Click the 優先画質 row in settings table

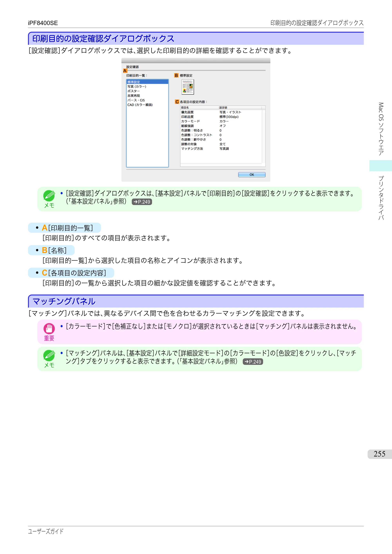point(221,112)
